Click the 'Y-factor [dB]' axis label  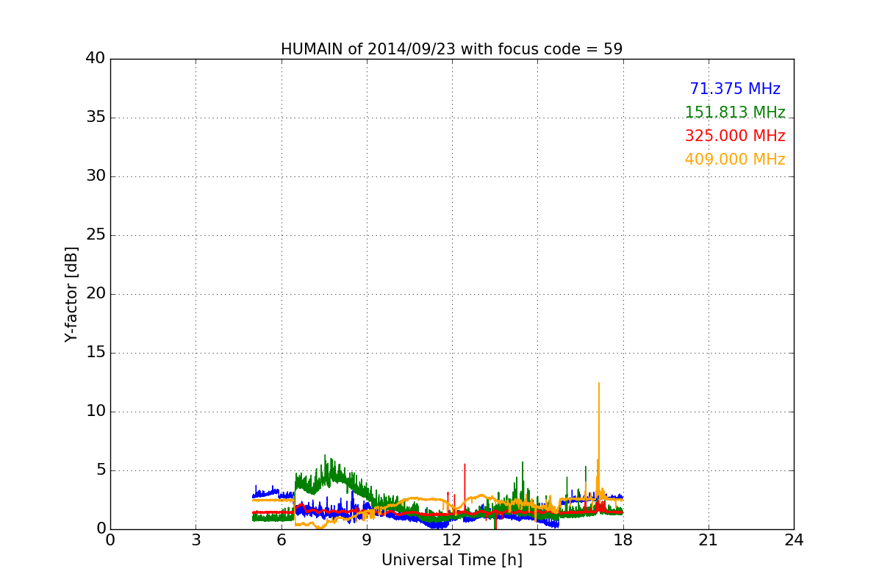71,294
